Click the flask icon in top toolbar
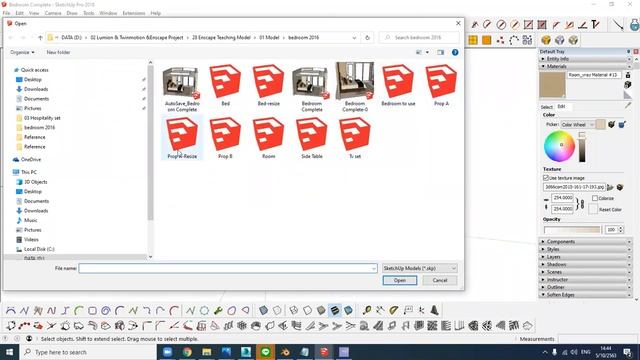Image resolution: width=640 pixels, height=360 pixels. (634, 24)
